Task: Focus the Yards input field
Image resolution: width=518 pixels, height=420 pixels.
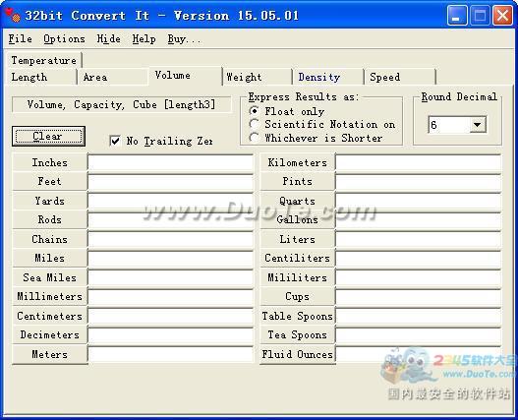Action: pyautogui.click(x=171, y=201)
